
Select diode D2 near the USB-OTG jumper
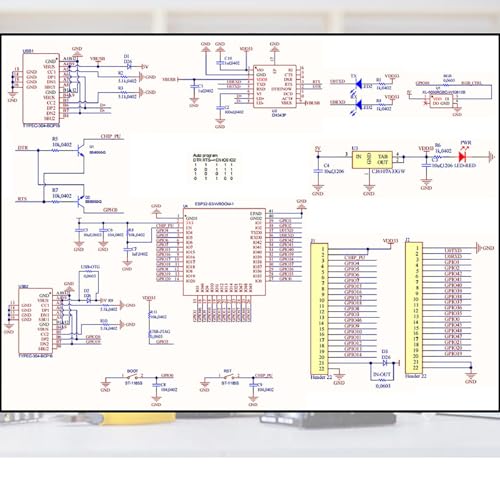[x=88, y=300]
